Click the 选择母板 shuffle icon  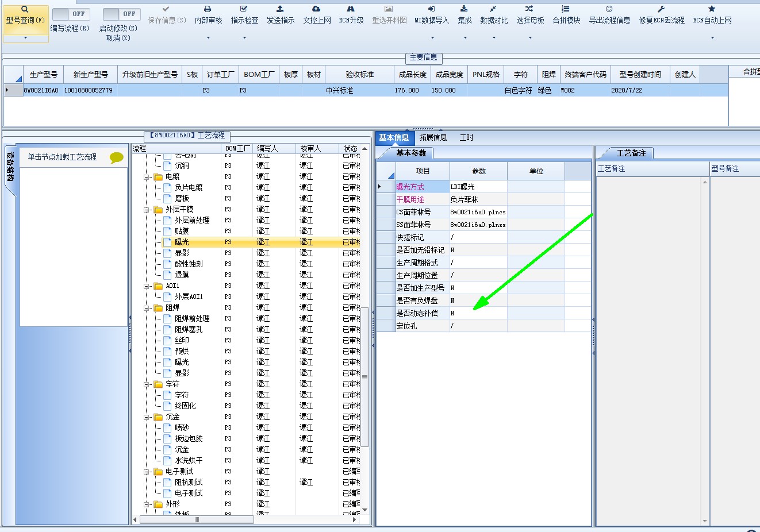pos(529,9)
